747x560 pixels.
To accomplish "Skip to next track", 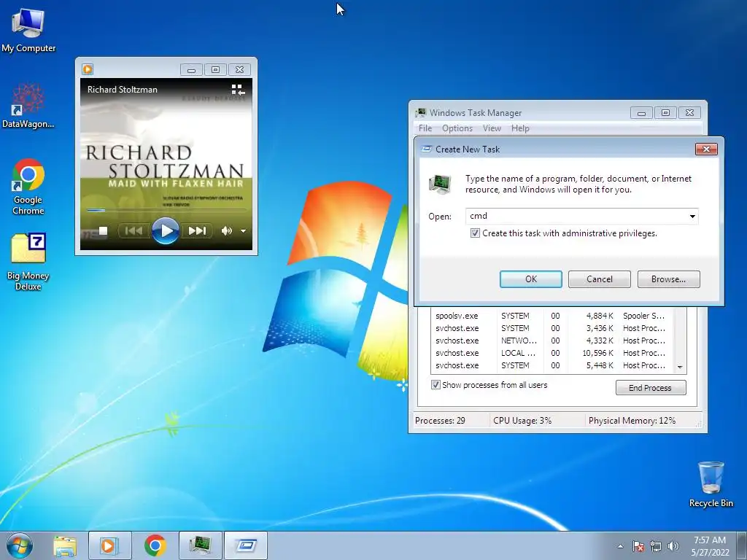I will pyautogui.click(x=197, y=231).
